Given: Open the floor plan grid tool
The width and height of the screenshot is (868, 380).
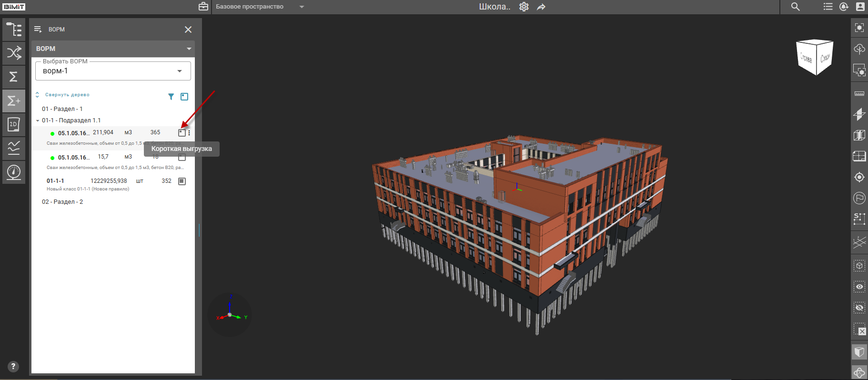Looking at the screenshot, I should [859, 156].
